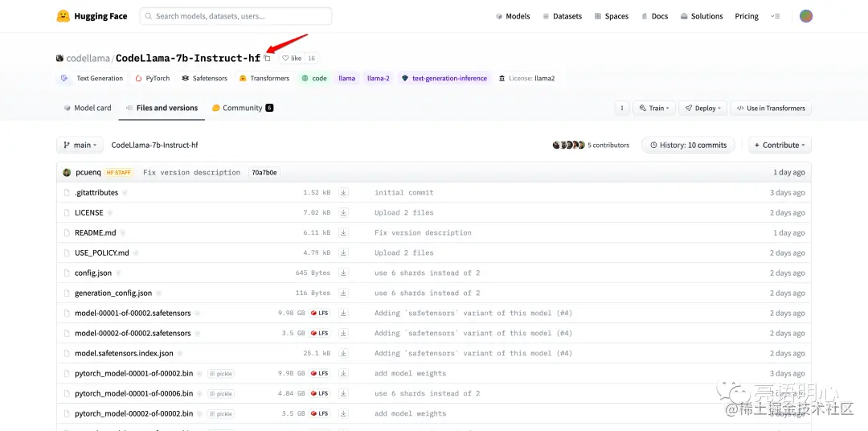Switch to the Model card tab

pyautogui.click(x=88, y=108)
